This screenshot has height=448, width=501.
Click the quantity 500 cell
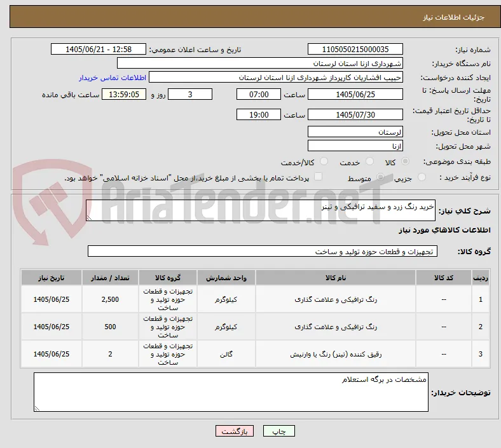pos(110,327)
